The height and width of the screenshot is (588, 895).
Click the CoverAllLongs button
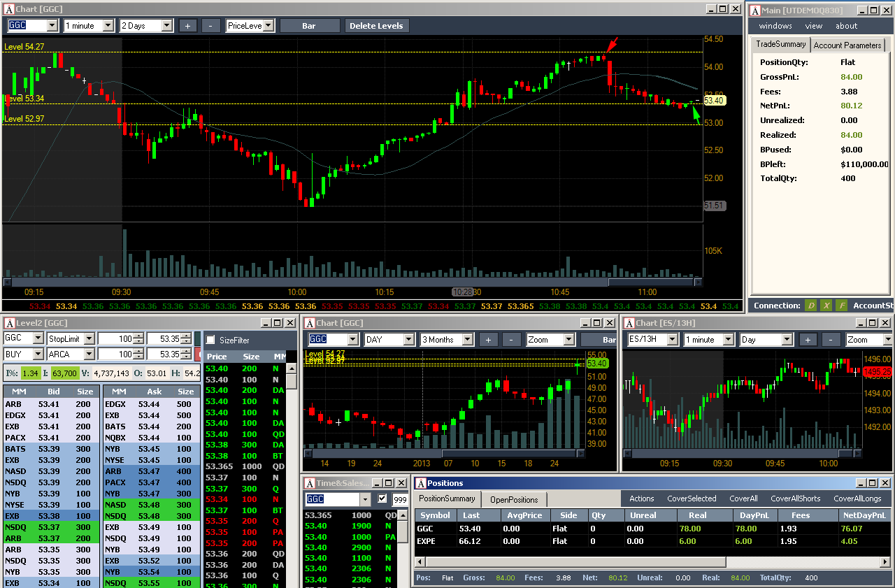tap(857, 499)
